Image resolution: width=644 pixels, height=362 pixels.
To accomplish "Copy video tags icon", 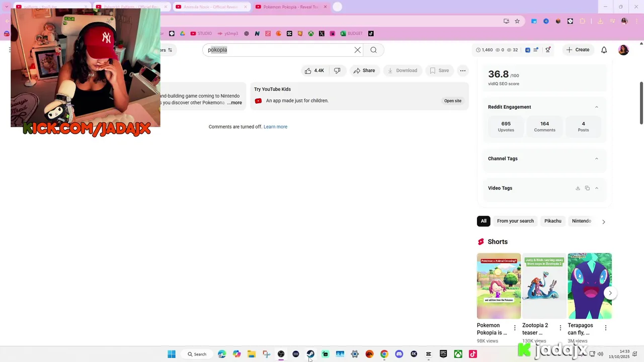I will 587,188.
